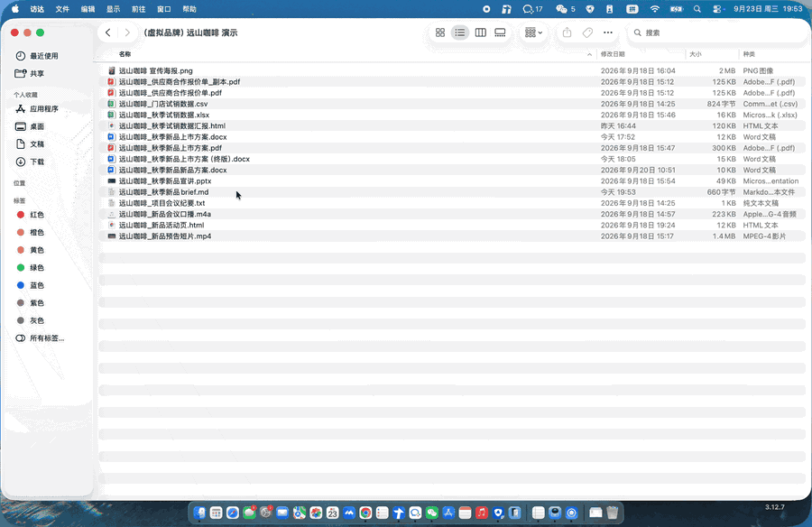Click the 搜索 search field
Image resolution: width=812 pixels, height=527 pixels.
[x=717, y=32]
